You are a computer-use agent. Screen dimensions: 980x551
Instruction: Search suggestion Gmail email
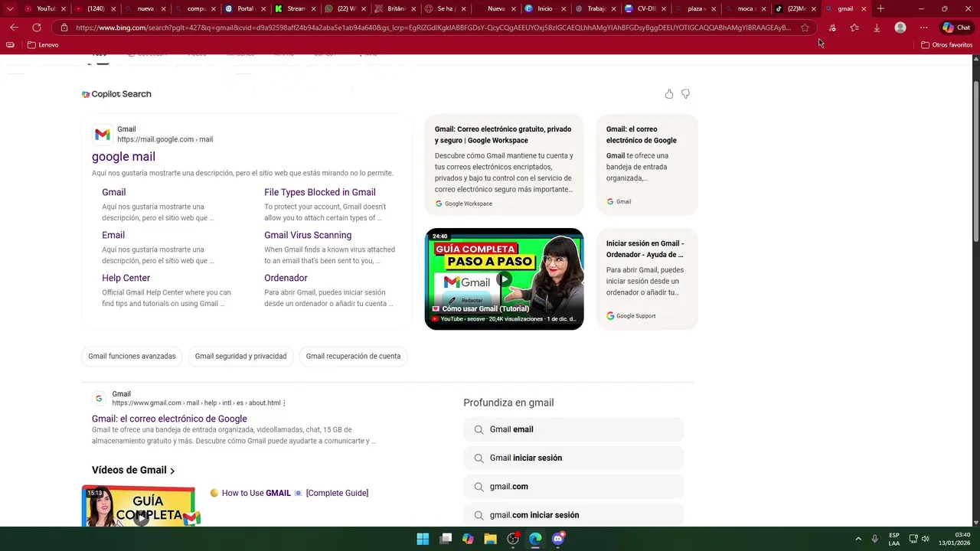(573, 429)
